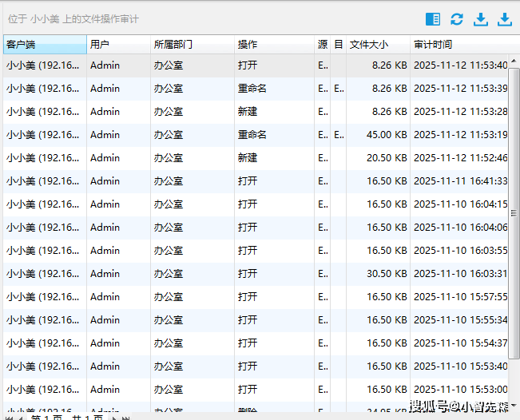Click the rightmost download icon
The width and height of the screenshot is (520, 420).
point(505,19)
